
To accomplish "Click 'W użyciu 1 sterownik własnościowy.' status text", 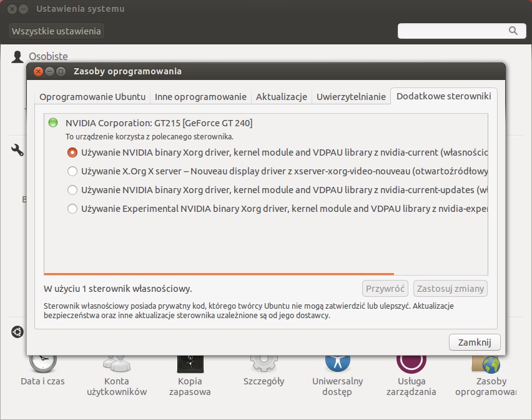I will (x=118, y=289).
